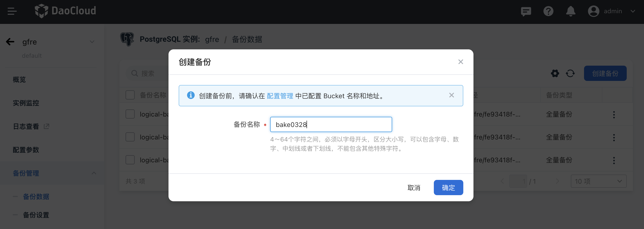
Task: Check the first logical backup row checkbox
Action: coord(130,114)
